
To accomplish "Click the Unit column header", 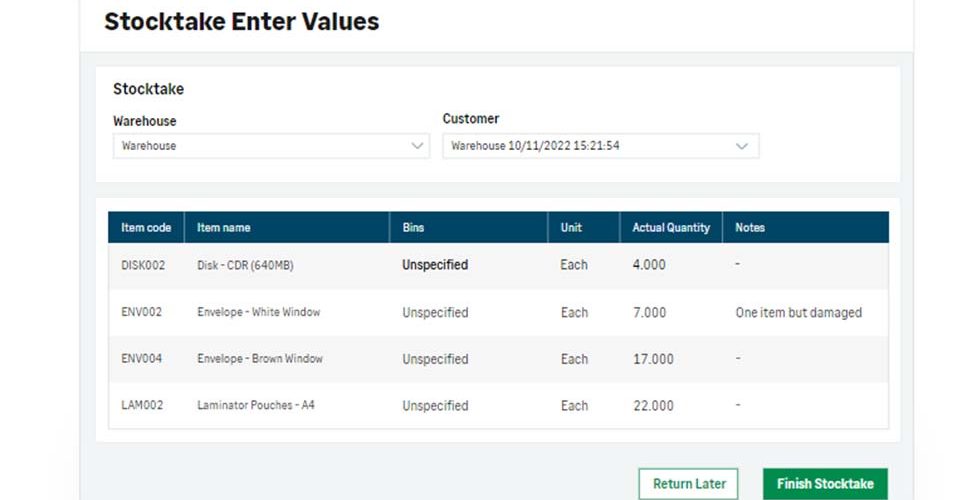I will click(583, 227).
